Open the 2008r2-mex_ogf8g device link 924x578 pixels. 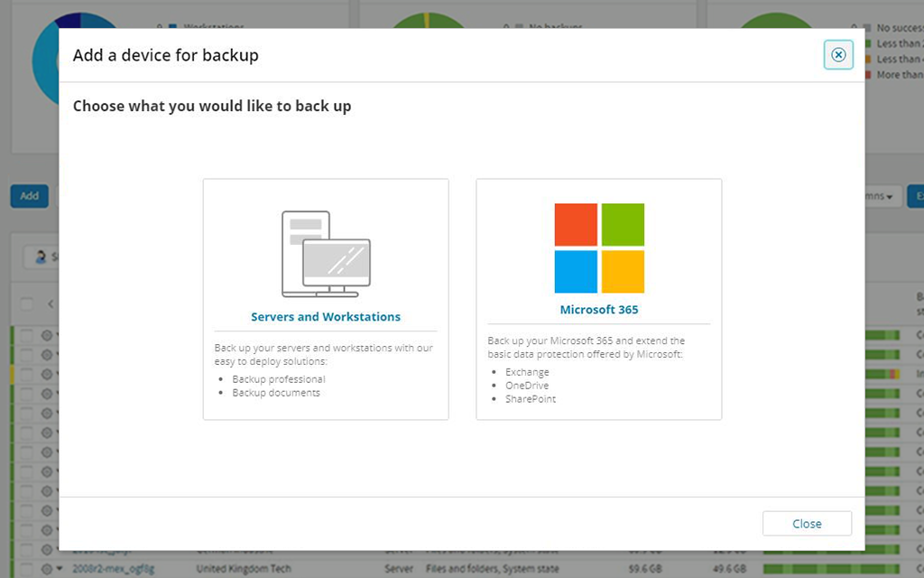click(x=113, y=569)
